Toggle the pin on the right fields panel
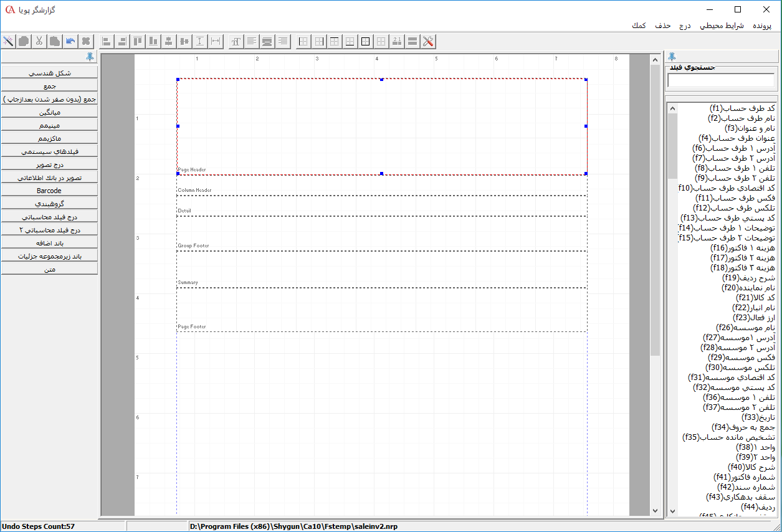Image resolution: width=782 pixels, height=532 pixels. (672, 57)
